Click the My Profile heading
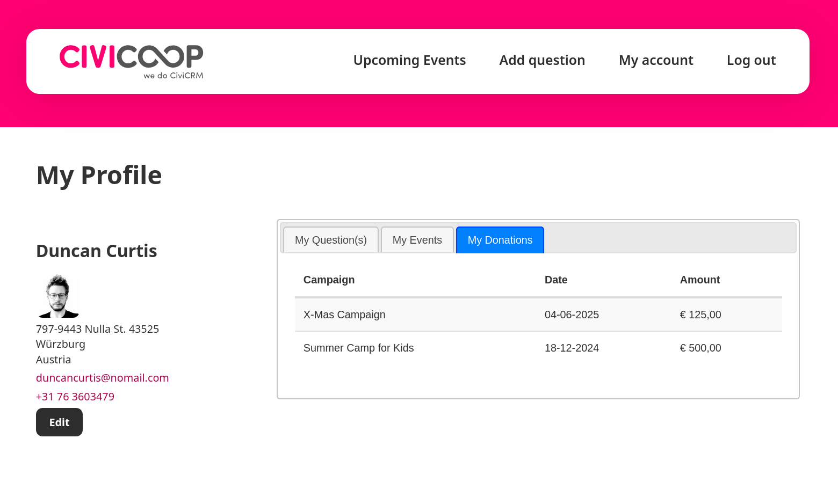838x504 pixels. coord(99,176)
